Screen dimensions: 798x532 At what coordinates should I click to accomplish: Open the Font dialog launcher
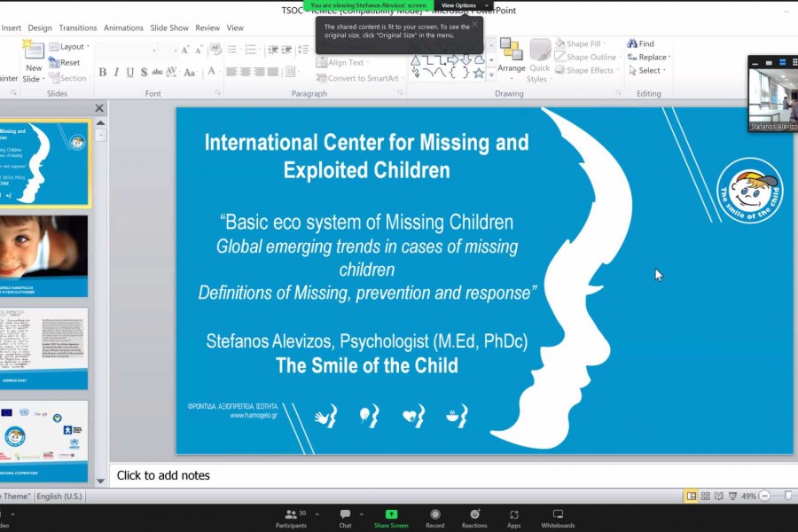pos(218,92)
